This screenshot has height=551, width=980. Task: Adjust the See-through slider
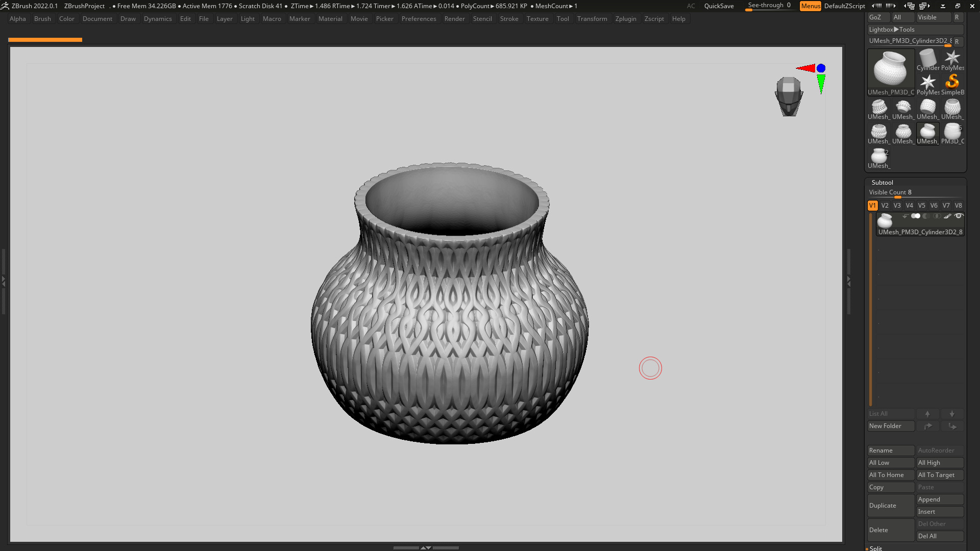pyautogui.click(x=769, y=6)
